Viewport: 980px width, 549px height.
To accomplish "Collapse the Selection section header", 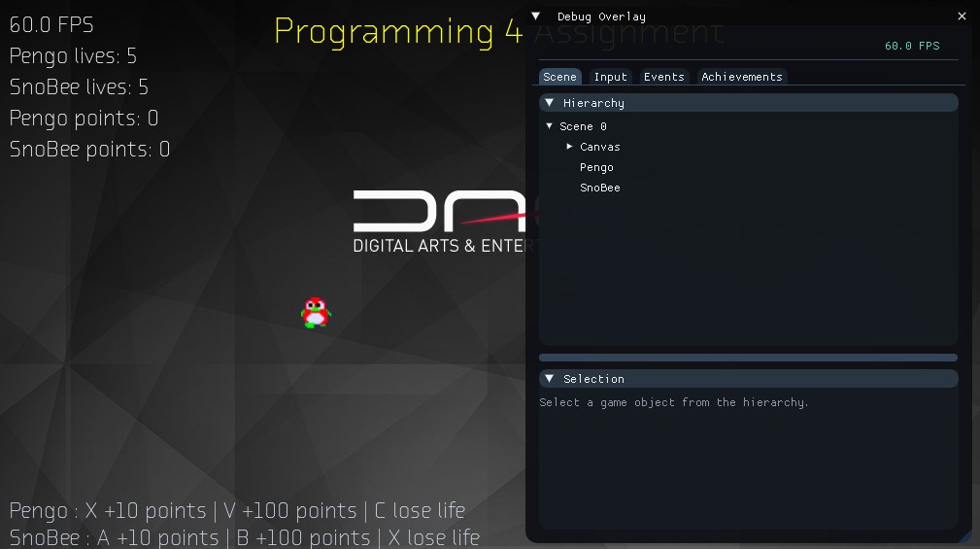I will pos(748,378).
